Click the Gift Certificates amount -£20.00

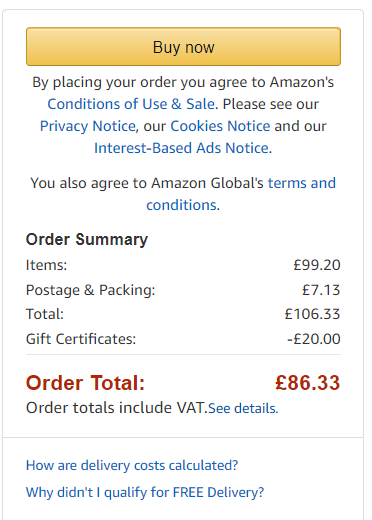click(x=314, y=339)
